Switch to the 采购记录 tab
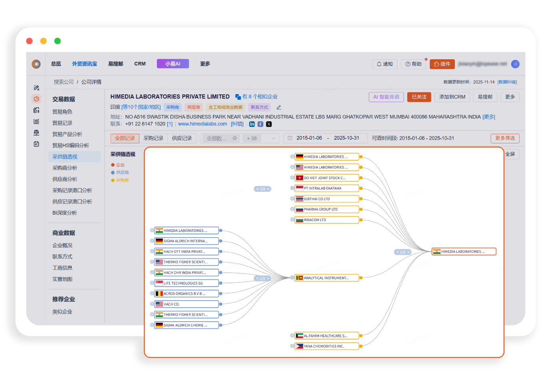The height and width of the screenshot is (392, 557). pyautogui.click(x=153, y=139)
